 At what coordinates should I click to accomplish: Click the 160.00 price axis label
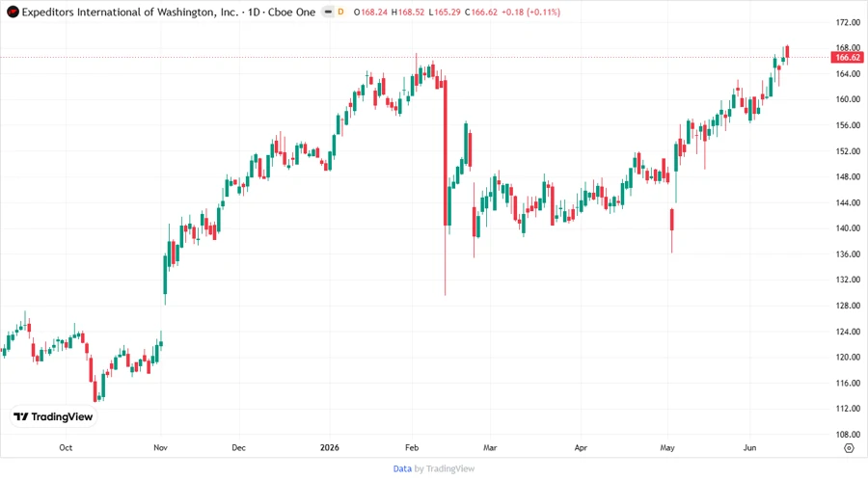848,99
